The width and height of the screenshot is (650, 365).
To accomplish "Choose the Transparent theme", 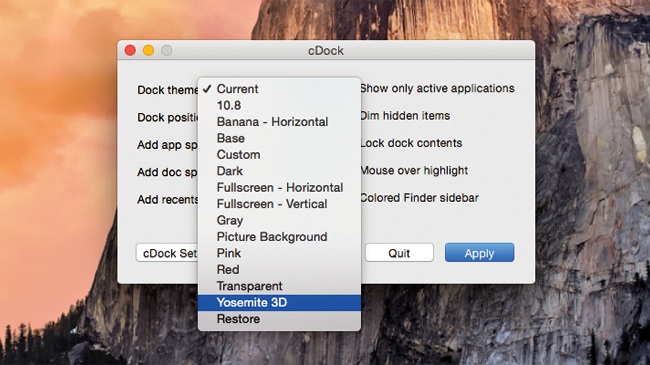I will [279, 286].
